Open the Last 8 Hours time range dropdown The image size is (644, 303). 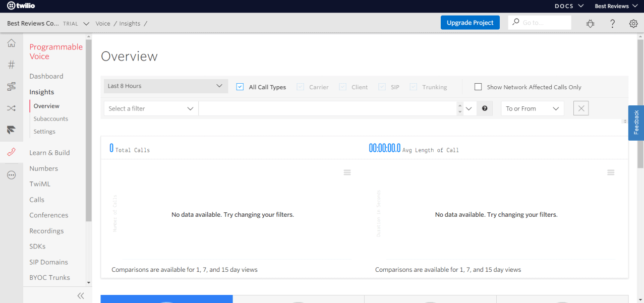(165, 86)
